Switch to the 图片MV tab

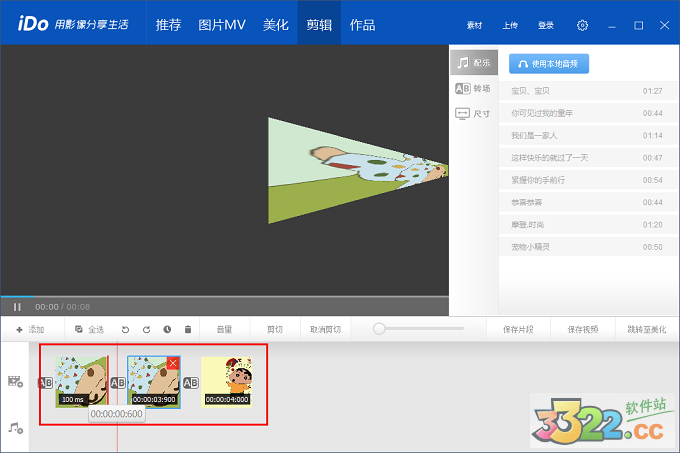tap(222, 25)
